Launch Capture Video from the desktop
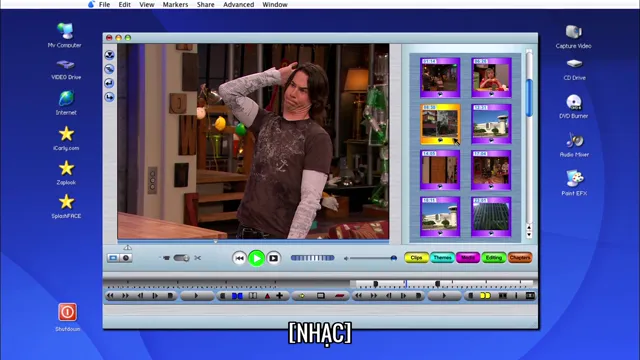Image resolution: width=640 pixels, height=360 pixels. 573,32
